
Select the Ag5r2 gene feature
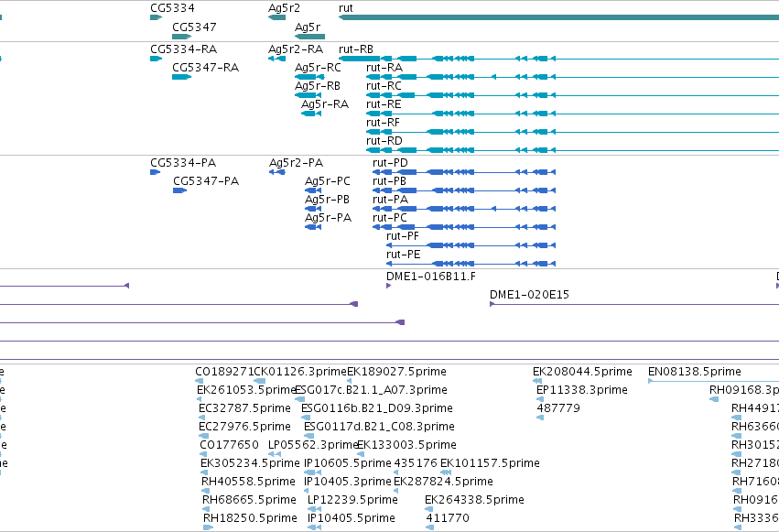(276, 17)
